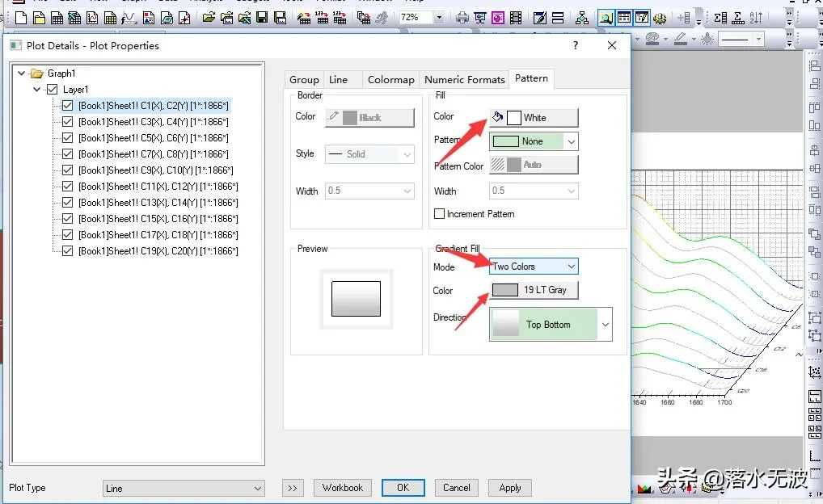Collapse the Layer1 tree expander
Image resolution: width=823 pixels, height=504 pixels.
[x=36, y=89]
